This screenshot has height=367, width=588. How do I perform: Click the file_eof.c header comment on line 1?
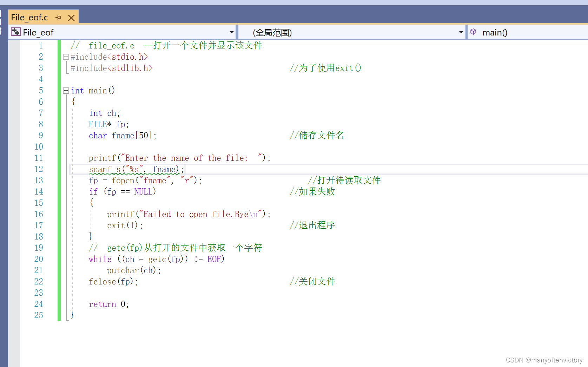[166, 46]
